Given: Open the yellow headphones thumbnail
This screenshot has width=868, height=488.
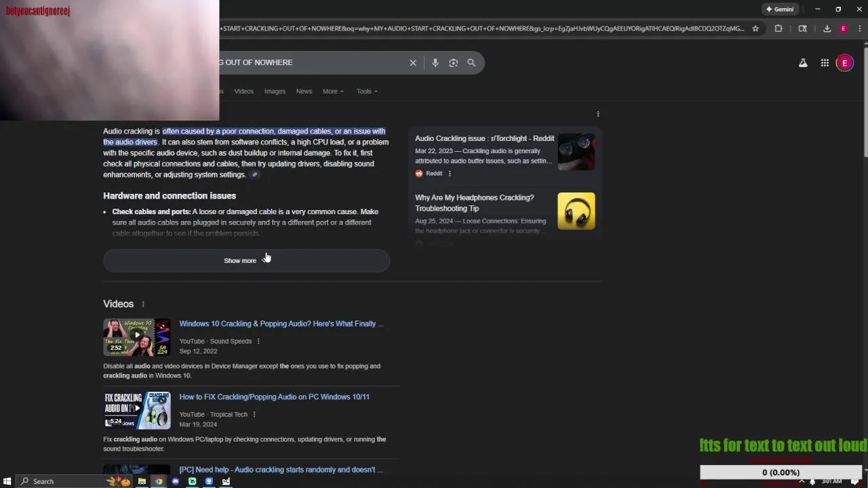Looking at the screenshot, I should pyautogui.click(x=576, y=211).
